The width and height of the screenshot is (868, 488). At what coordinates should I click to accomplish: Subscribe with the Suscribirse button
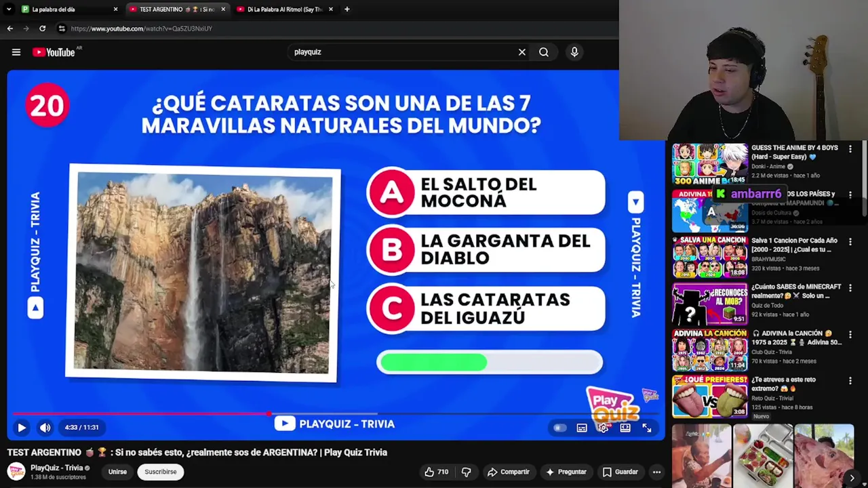[161, 472]
